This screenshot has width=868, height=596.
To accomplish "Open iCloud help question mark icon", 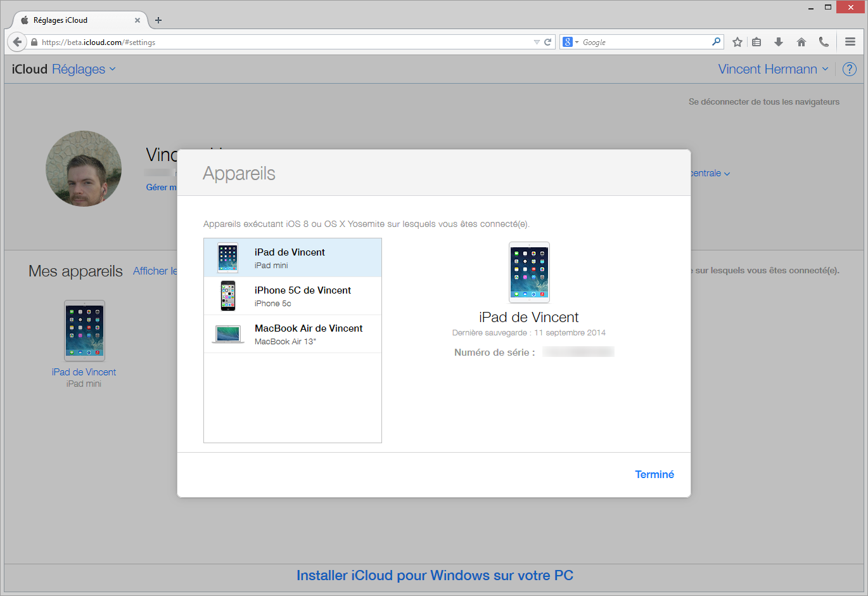I will (849, 69).
